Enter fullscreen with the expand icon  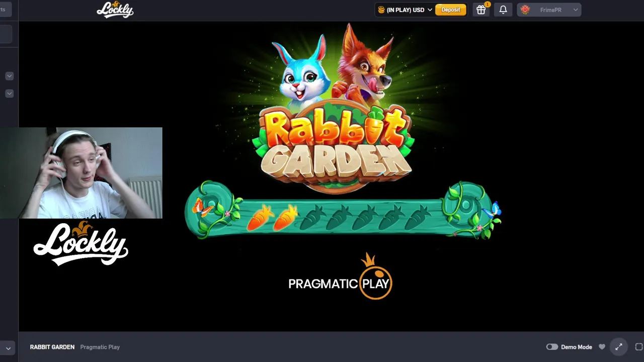(x=619, y=347)
